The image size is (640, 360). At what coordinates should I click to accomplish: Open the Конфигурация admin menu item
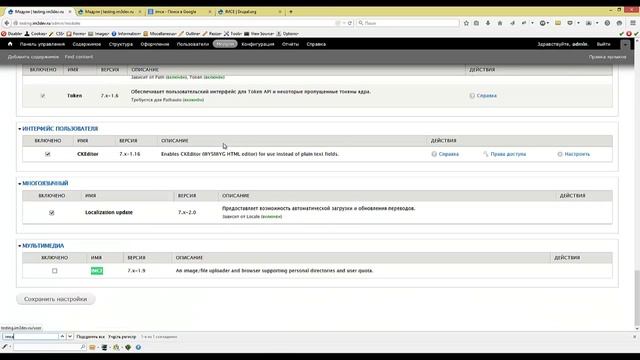coord(258,44)
